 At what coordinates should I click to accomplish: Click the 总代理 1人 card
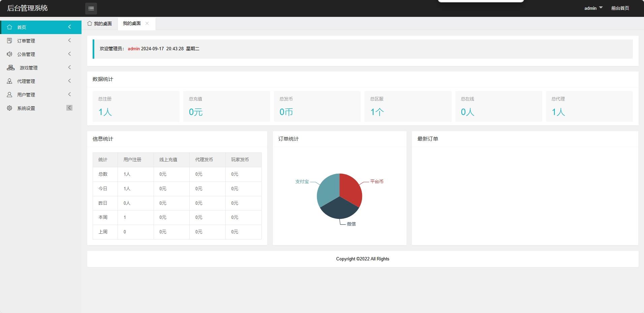(589, 106)
